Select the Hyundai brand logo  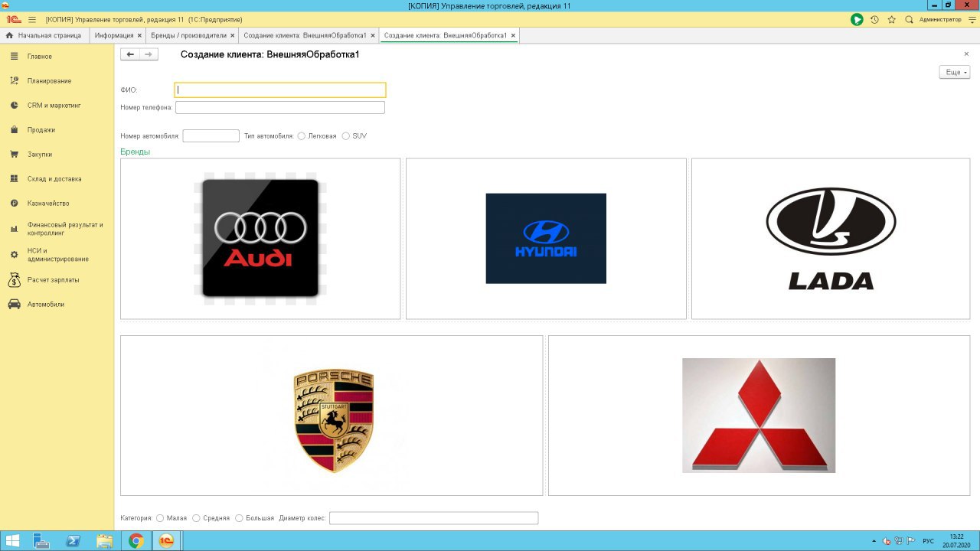[546, 239]
